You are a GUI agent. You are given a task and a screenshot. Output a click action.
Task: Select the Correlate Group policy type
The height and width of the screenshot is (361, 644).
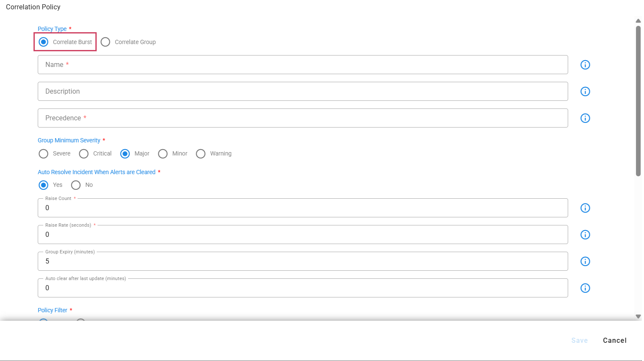coord(106,42)
